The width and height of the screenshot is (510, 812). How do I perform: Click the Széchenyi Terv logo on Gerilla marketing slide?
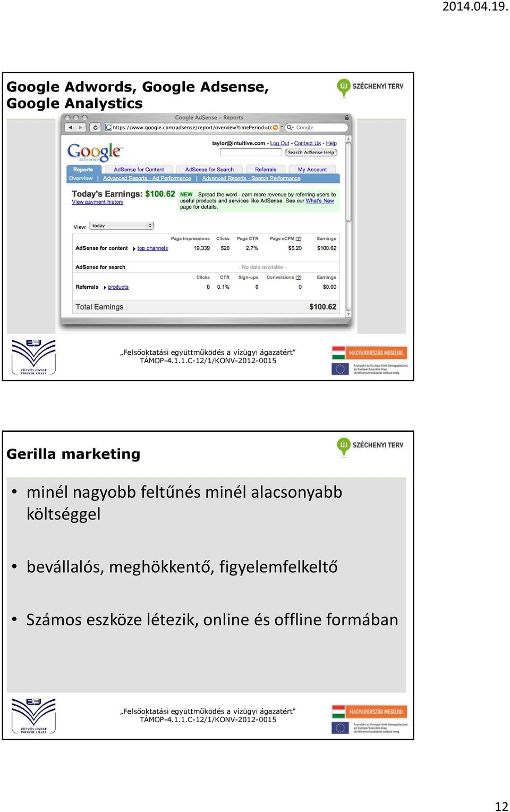point(370,447)
